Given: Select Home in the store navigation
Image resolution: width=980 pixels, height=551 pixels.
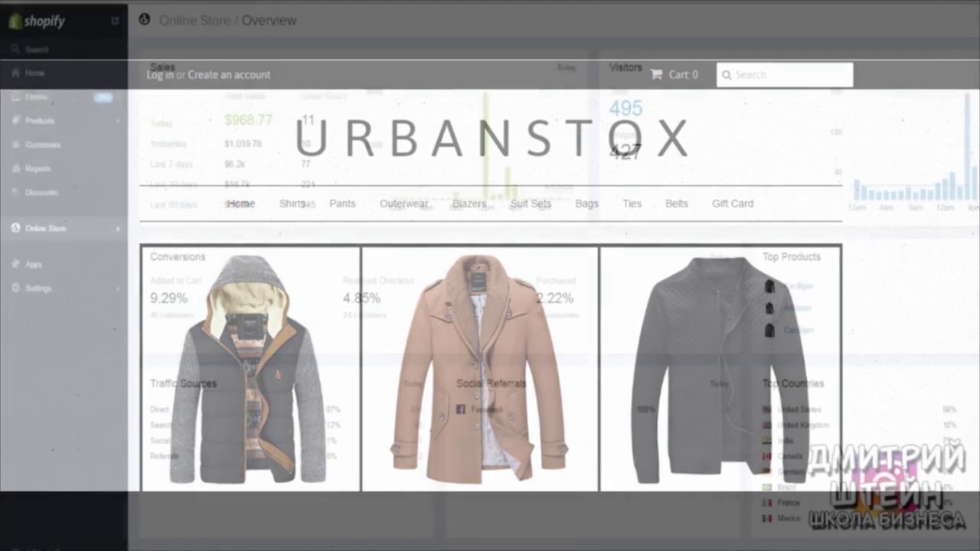Looking at the screenshot, I should [x=240, y=204].
